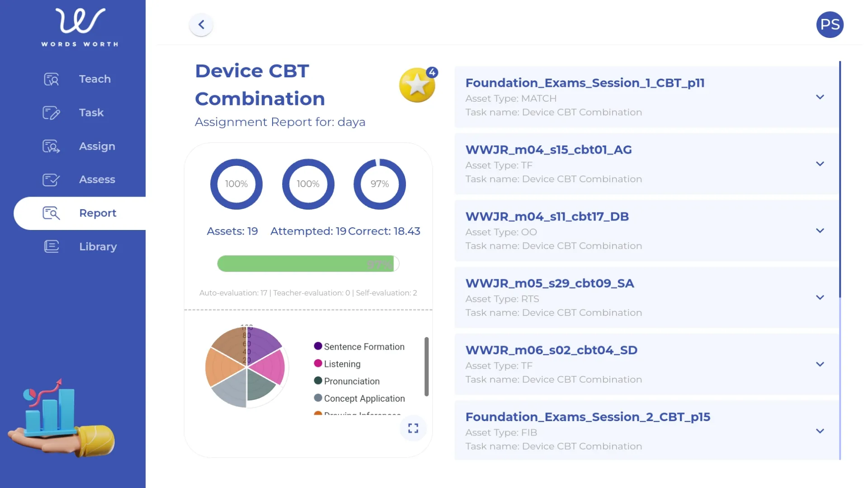
Task: Click the bar chart hand illustration
Action: (61, 418)
